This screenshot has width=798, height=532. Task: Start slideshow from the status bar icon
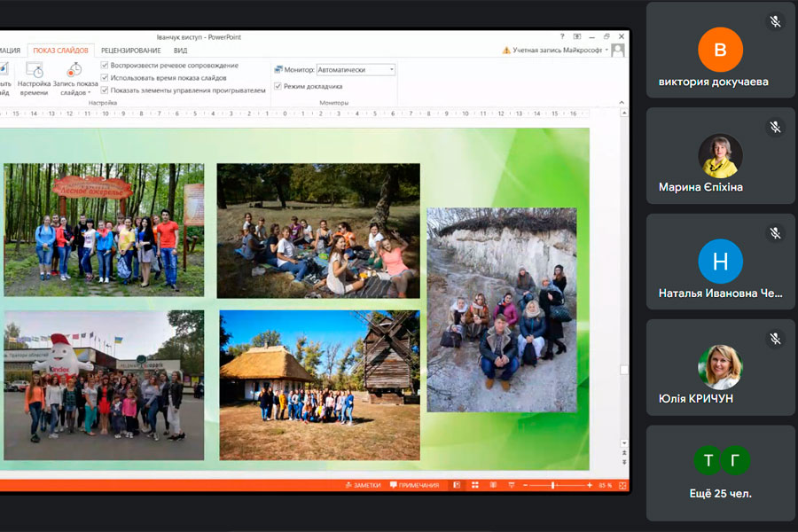point(511,485)
